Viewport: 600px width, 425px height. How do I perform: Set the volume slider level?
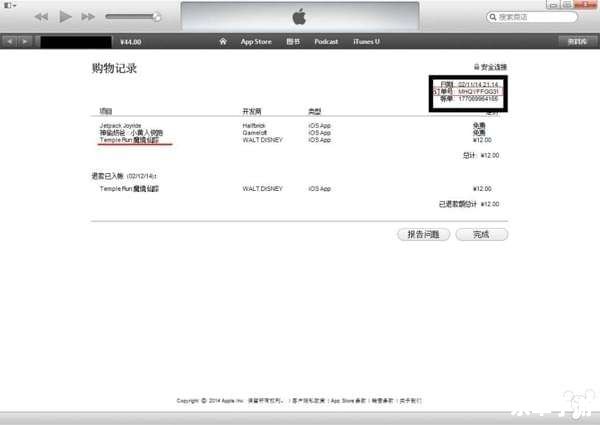(132, 17)
